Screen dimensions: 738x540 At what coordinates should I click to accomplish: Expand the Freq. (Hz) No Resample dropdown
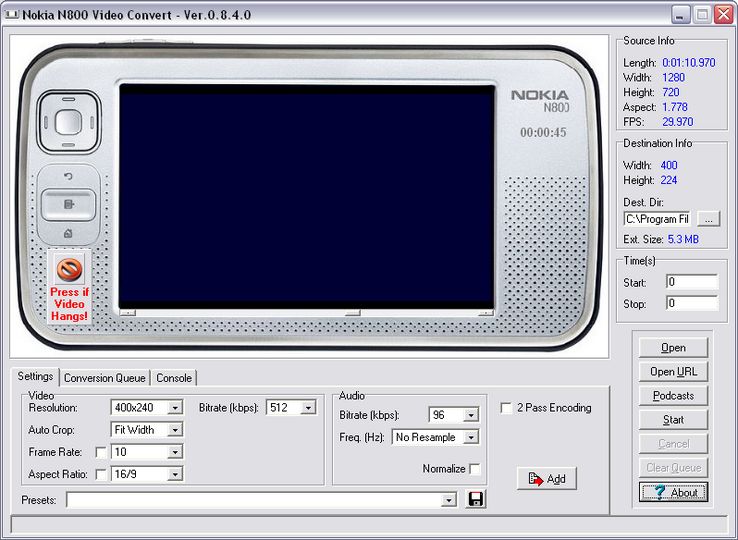(470, 437)
